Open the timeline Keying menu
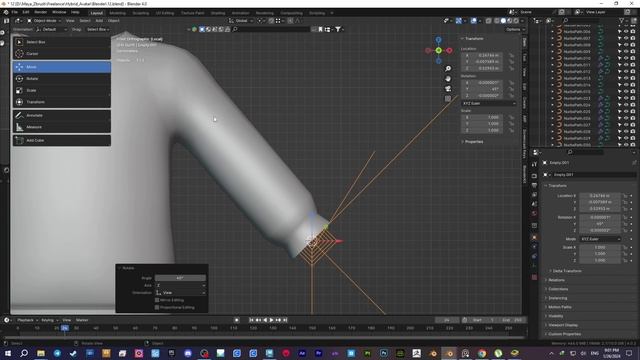The image size is (640, 360). 49,320
